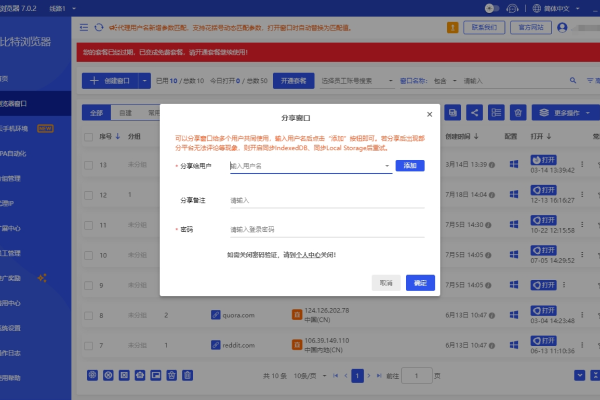Click the 添加 button in the dialog
This screenshot has height=400, width=600.
coord(410,165)
